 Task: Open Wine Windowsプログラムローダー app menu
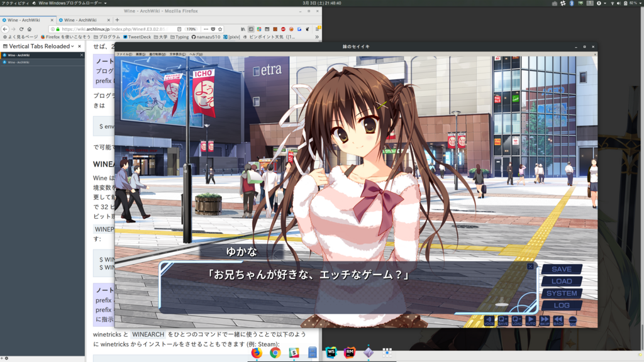tap(70, 3)
